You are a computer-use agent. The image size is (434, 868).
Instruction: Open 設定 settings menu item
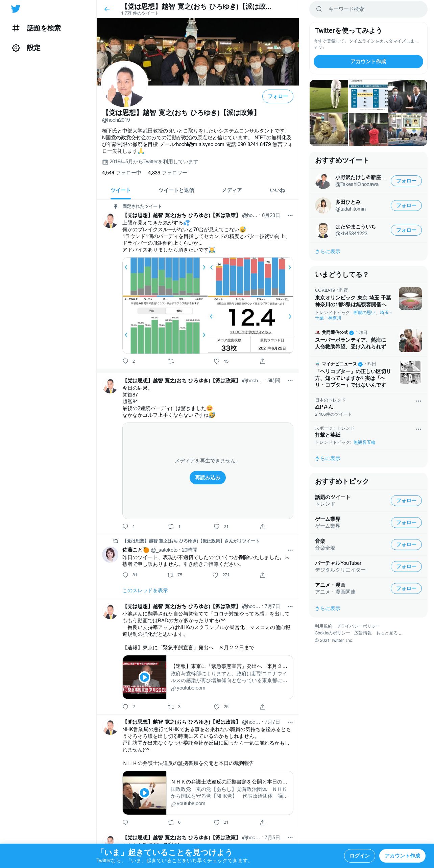[26, 48]
